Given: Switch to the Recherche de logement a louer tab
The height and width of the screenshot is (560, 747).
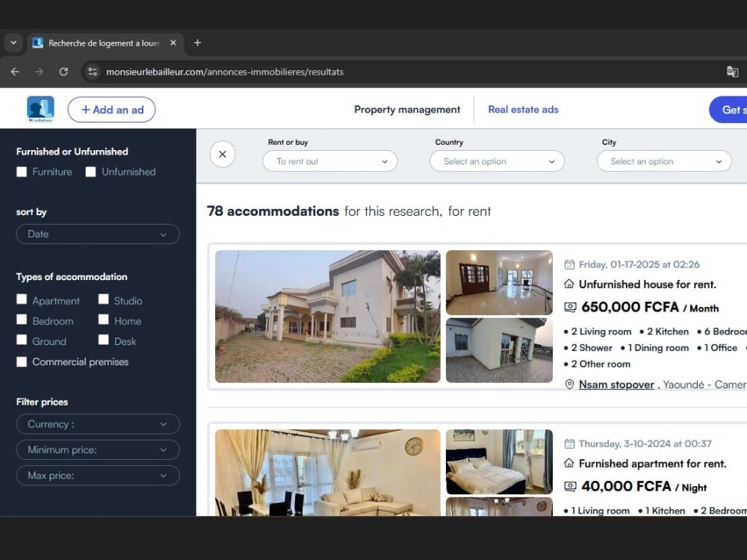Looking at the screenshot, I should coord(104,43).
